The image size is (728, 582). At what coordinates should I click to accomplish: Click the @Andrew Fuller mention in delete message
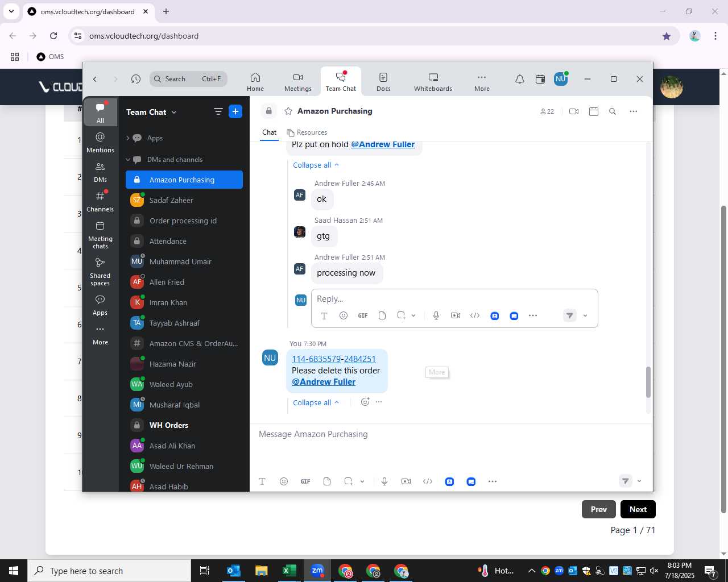point(324,382)
